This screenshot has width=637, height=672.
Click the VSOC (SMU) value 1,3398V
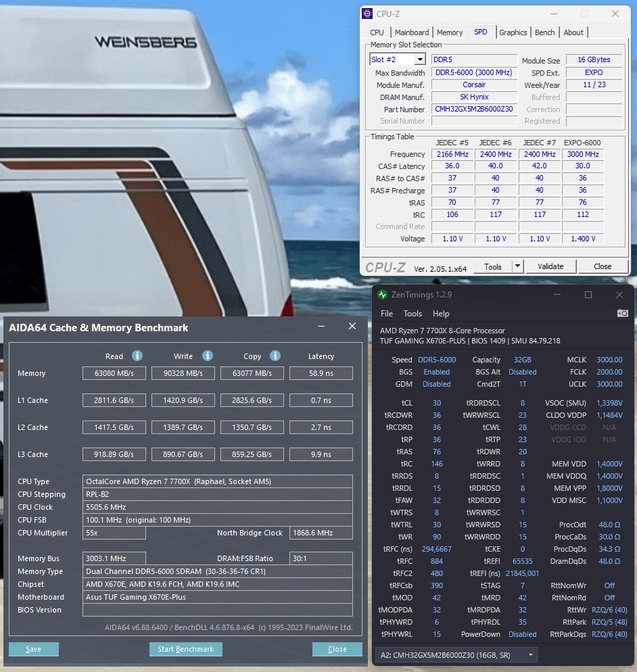[609, 403]
